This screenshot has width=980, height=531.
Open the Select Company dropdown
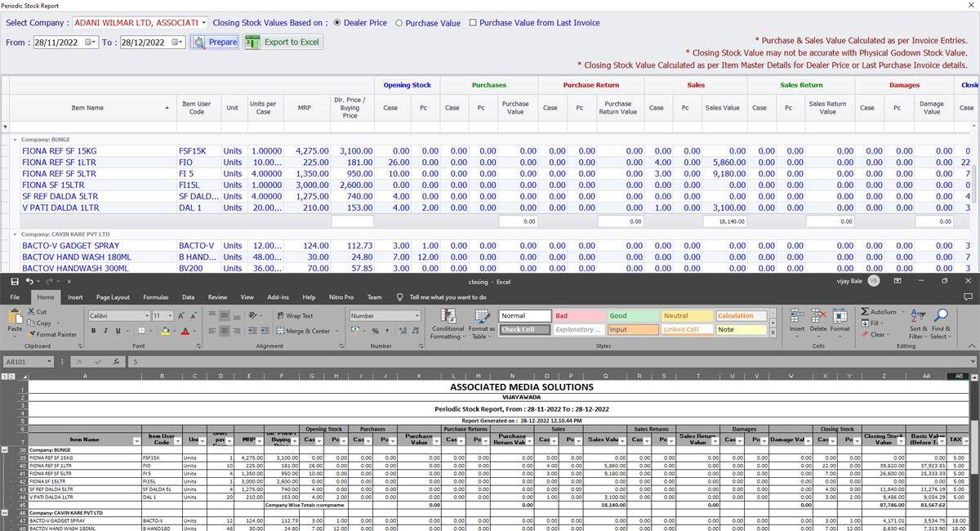click(203, 23)
